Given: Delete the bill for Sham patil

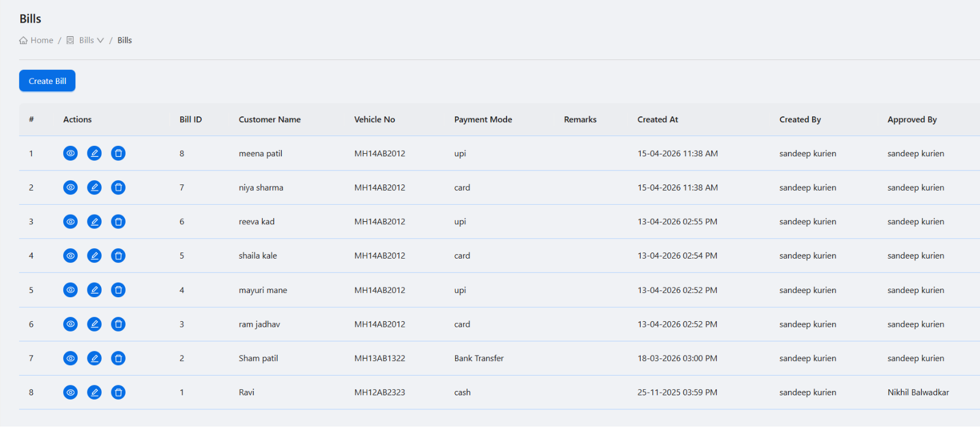Looking at the screenshot, I should click(x=118, y=358).
